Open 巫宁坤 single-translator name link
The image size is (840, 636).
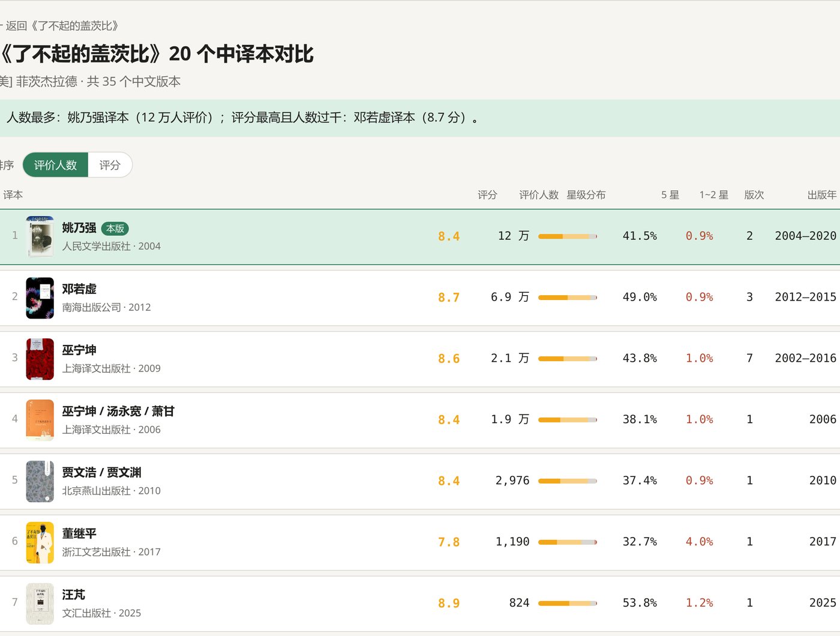coord(79,350)
